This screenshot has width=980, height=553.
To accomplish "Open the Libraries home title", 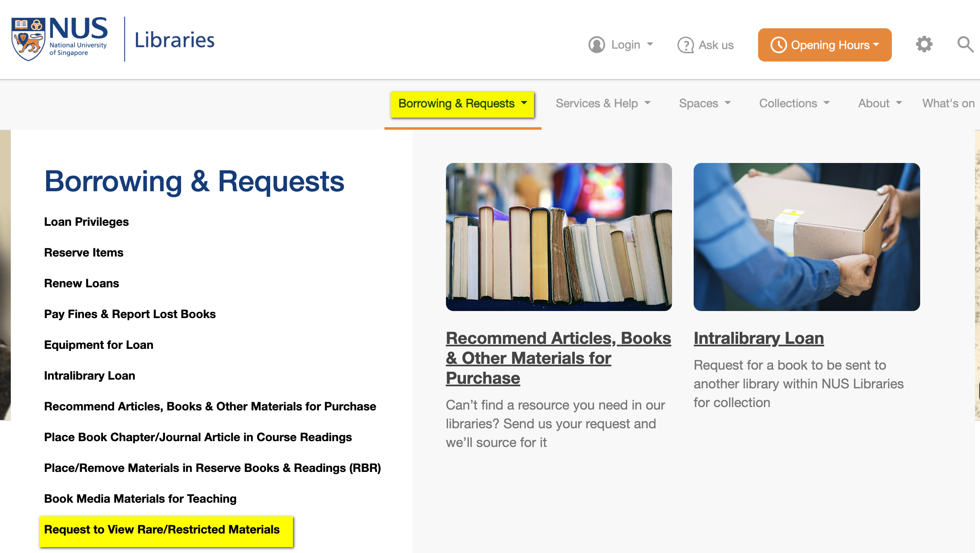I will pyautogui.click(x=174, y=40).
